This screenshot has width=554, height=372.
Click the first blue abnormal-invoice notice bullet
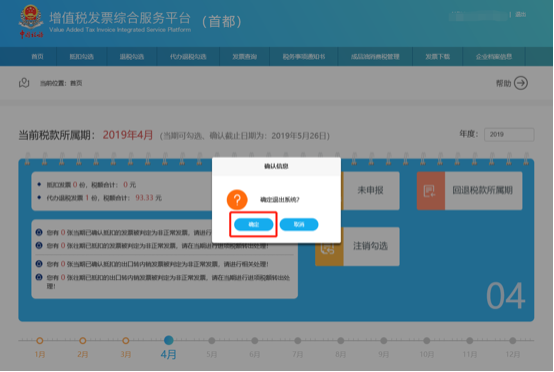click(x=39, y=232)
